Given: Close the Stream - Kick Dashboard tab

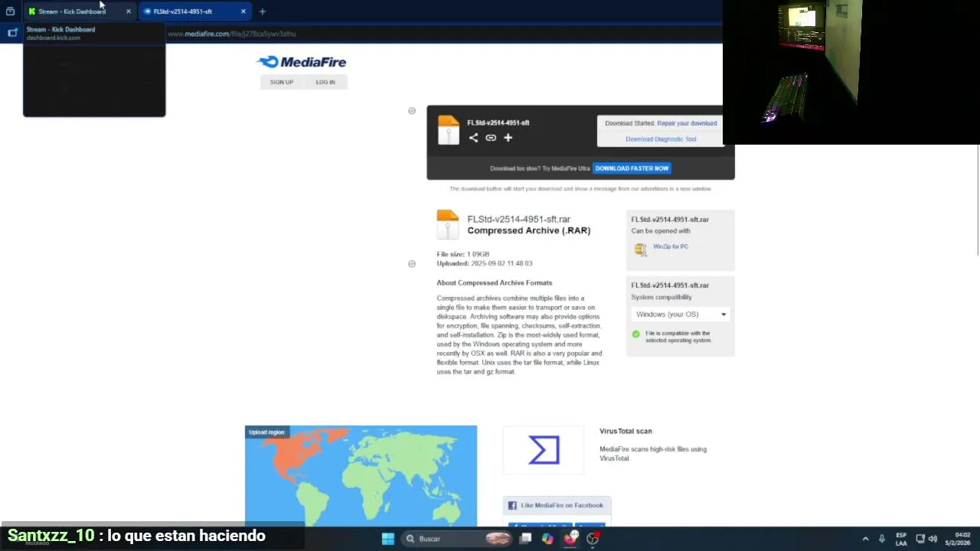Looking at the screenshot, I should (x=128, y=11).
